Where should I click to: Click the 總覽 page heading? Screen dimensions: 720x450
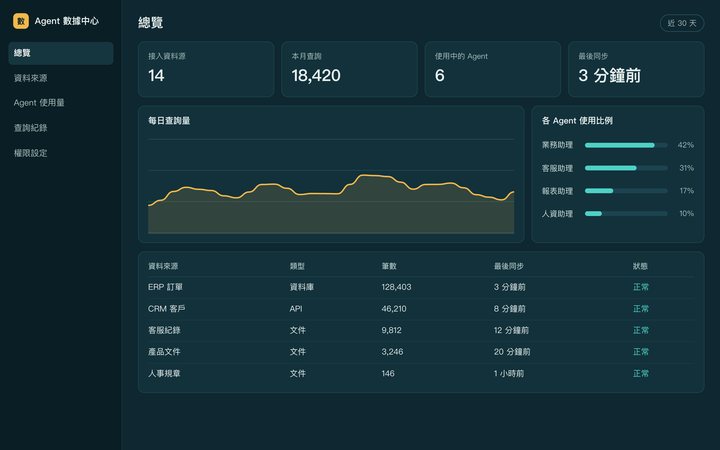[151, 22]
